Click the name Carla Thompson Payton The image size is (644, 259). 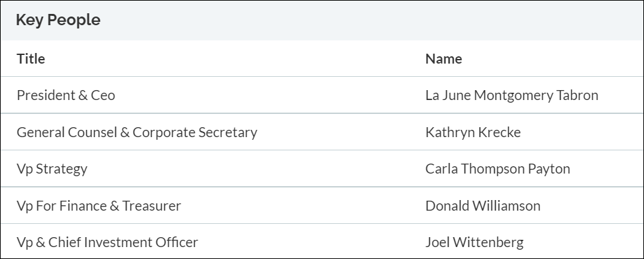pos(498,169)
